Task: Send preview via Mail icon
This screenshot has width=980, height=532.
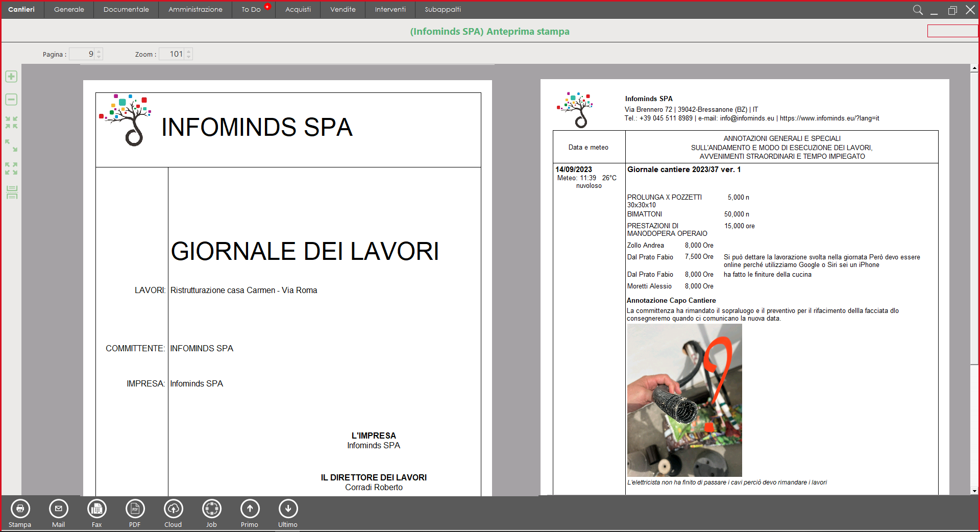Action: tap(58, 509)
